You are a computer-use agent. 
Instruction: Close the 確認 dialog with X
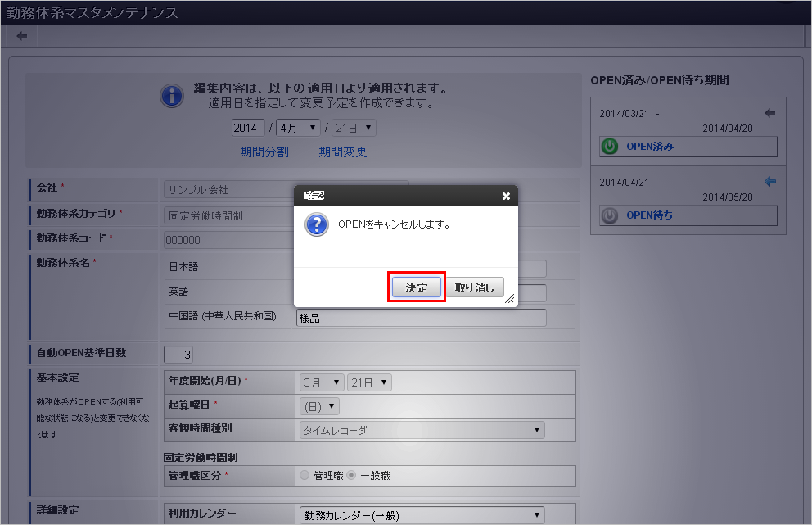(506, 196)
